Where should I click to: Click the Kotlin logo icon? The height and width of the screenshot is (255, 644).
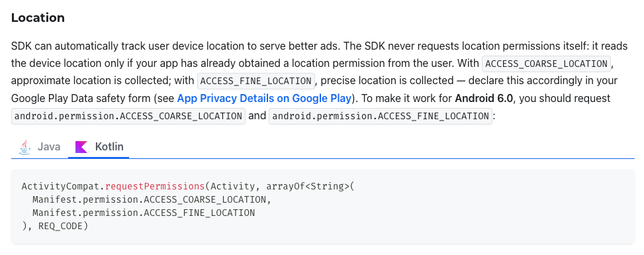tap(81, 147)
